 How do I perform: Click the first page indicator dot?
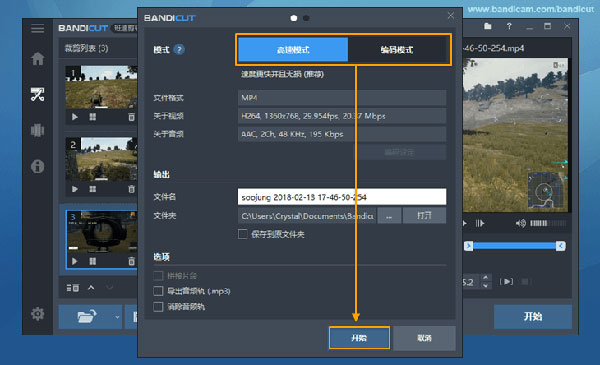point(294,18)
